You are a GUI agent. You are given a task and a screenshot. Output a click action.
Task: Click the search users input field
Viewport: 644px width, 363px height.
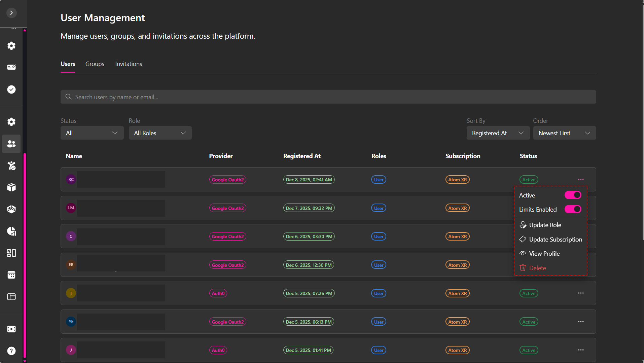pos(328,97)
